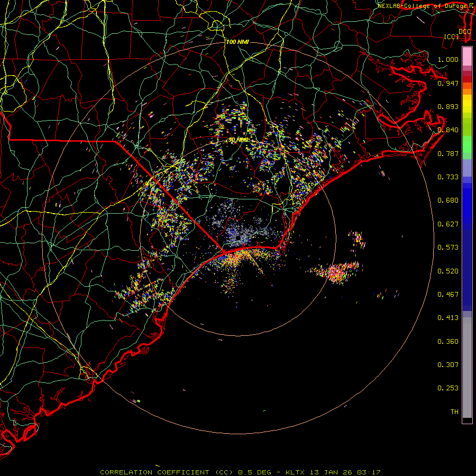This screenshot has height=476, width=476.
Task: Click the 0.360 scale label
Action: tap(448, 342)
